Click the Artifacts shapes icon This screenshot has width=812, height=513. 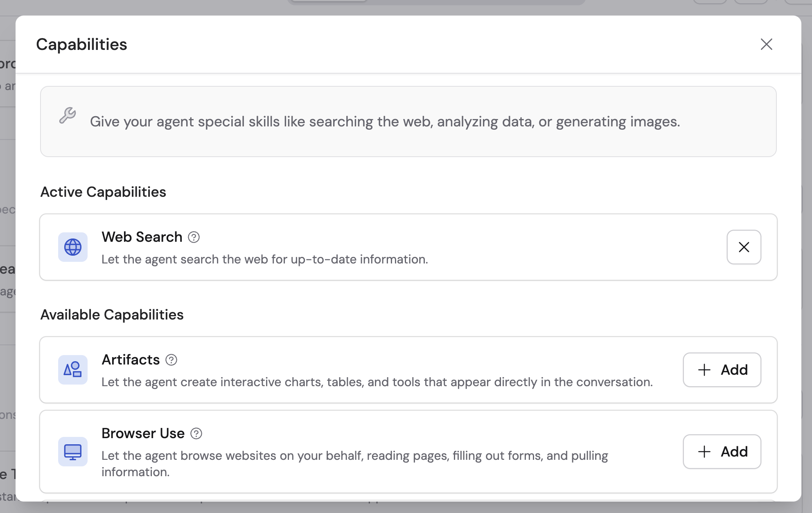72,370
